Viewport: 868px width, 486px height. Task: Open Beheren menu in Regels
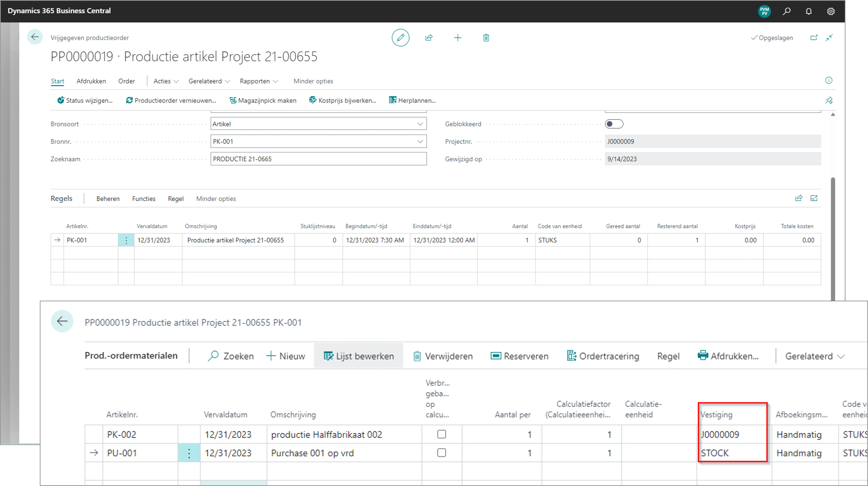(x=108, y=199)
